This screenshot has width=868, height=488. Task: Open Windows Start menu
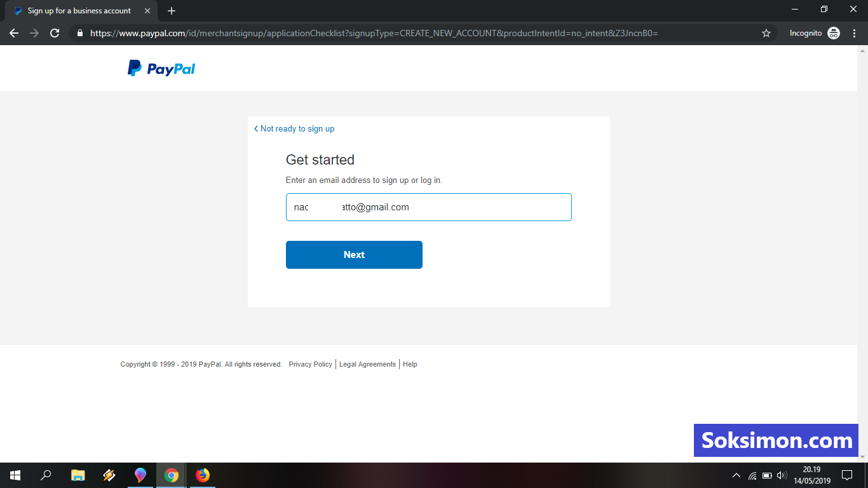coord(15,475)
